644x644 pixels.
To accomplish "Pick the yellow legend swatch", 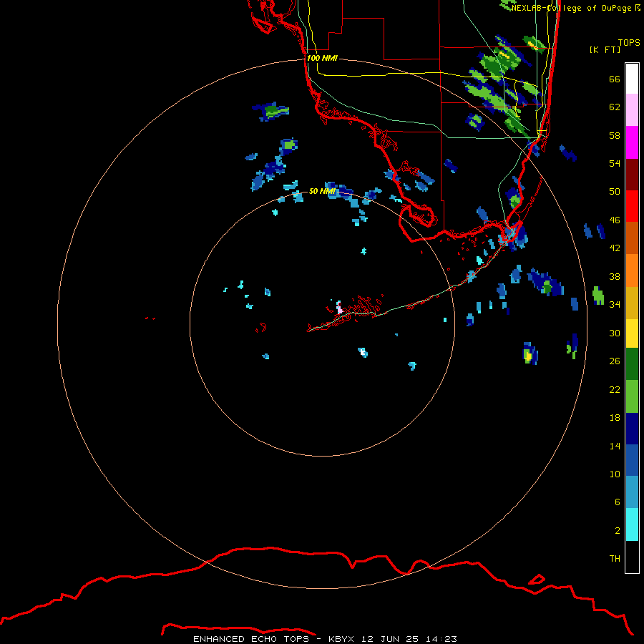I will point(632,333).
